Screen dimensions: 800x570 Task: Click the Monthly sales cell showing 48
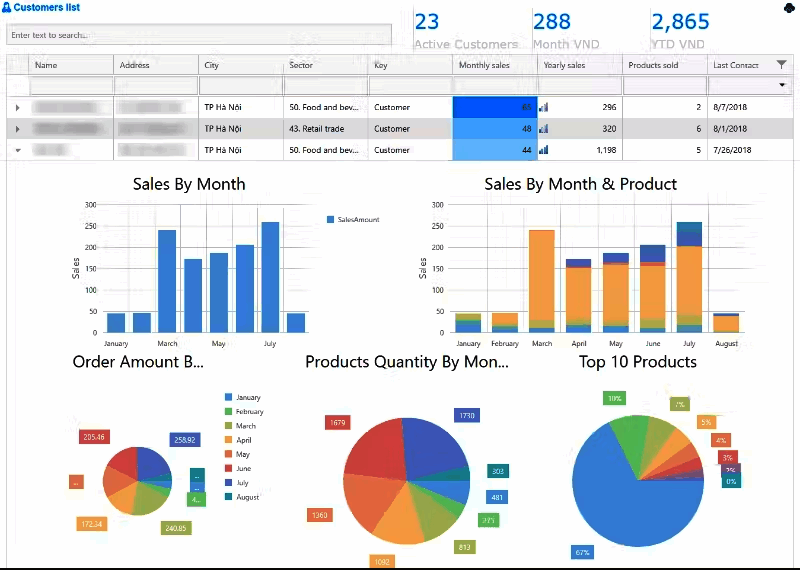[495, 129]
